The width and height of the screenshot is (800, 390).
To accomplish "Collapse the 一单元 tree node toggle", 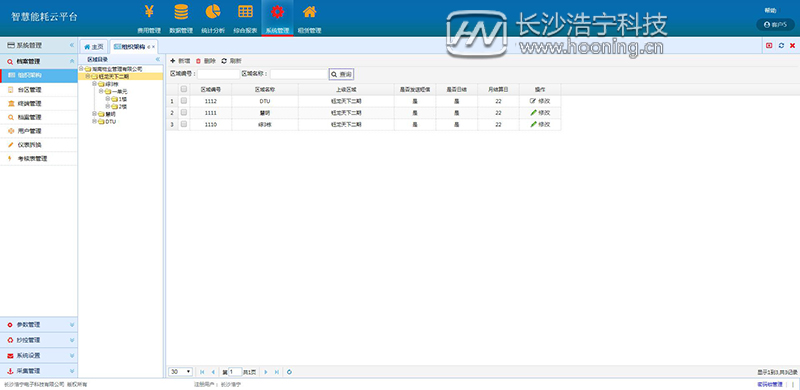I will click(x=101, y=91).
